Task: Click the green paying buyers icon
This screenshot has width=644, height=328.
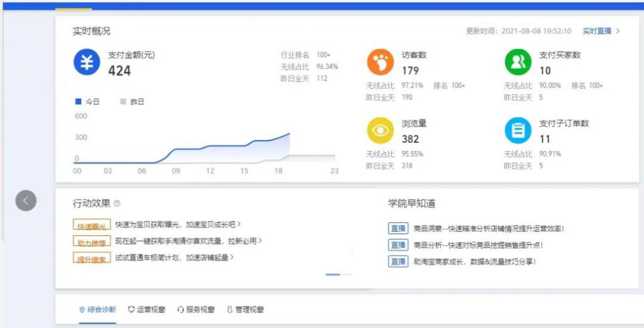Action: point(518,62)
